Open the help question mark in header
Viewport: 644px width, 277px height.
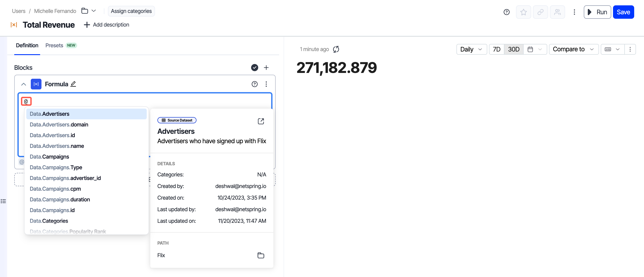tap(506, 12)
